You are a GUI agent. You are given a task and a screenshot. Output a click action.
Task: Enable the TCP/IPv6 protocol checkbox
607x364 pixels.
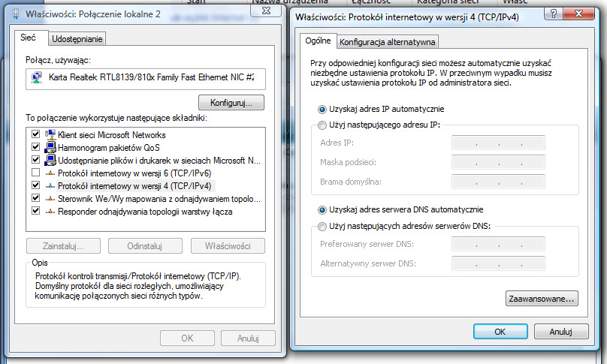(35, 173)
